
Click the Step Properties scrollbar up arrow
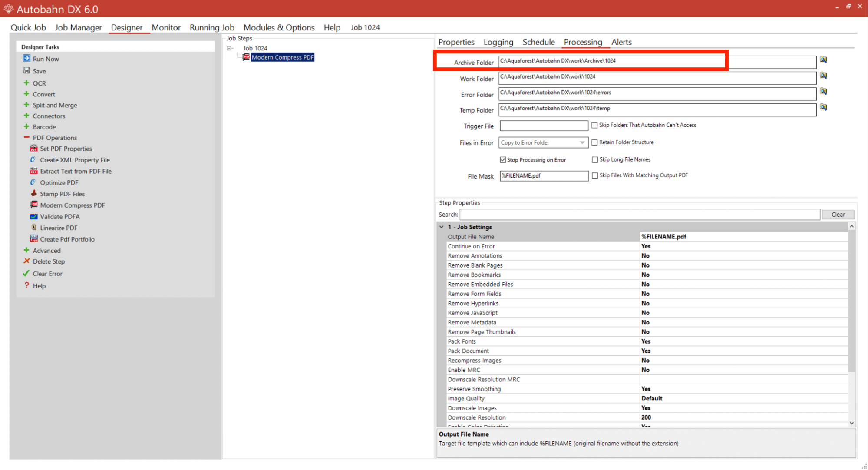[851, 226]
